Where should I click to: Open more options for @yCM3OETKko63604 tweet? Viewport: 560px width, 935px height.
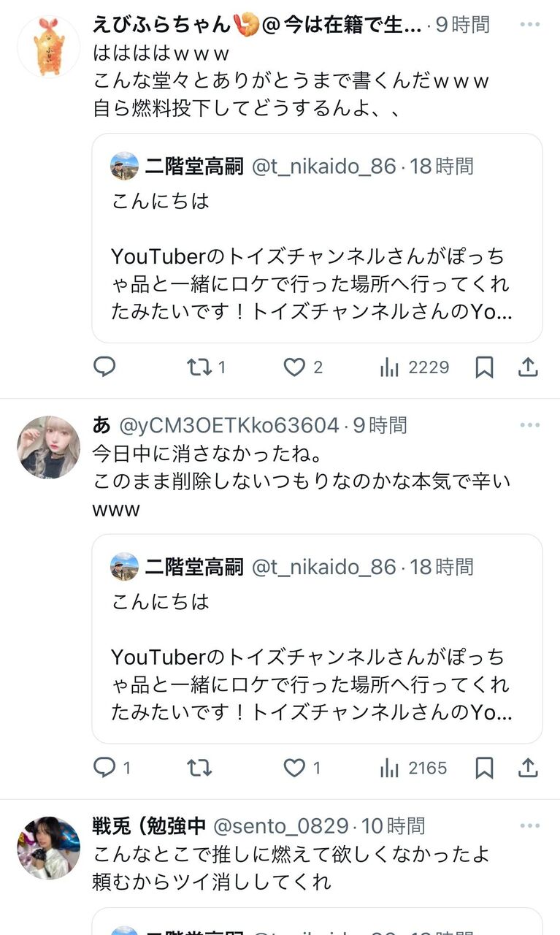click(x=530, y=425)
